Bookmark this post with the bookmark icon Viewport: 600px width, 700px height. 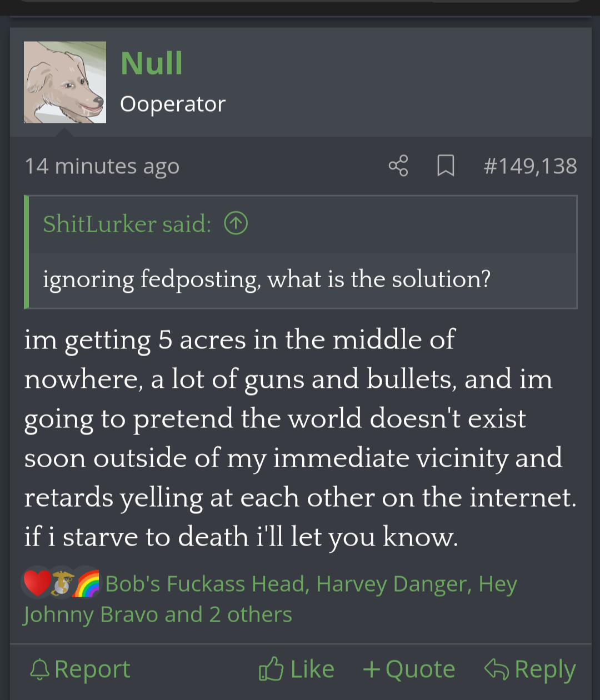tap(446, 166)
